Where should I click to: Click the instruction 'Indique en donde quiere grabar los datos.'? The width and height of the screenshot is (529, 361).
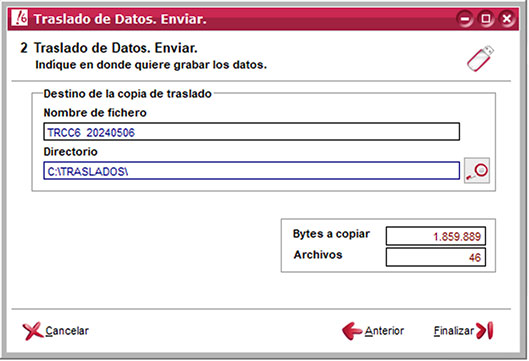[151, 64]
